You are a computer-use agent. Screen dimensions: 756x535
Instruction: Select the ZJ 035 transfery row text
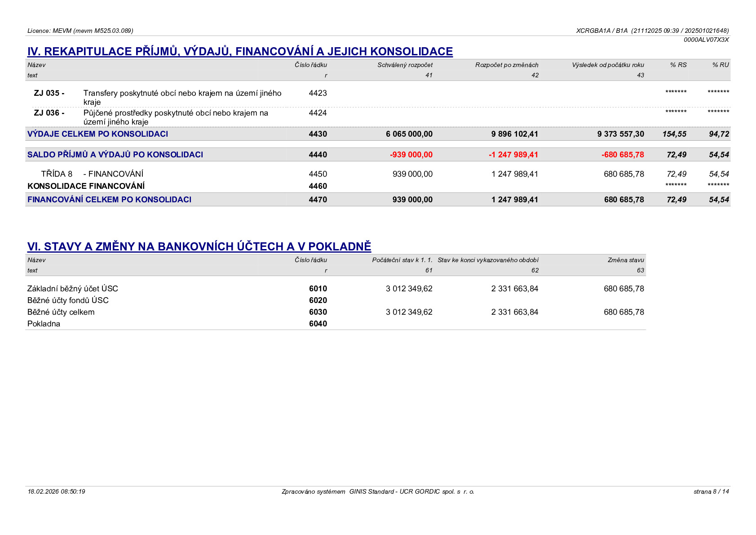[182, 98]
